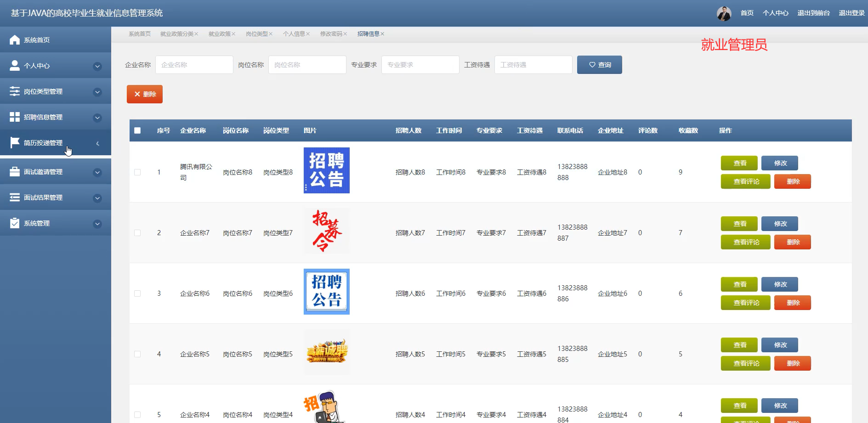Close the 修改密码 tab
Image resolution: width=868 pixels, height=423 pixels.
345,34
